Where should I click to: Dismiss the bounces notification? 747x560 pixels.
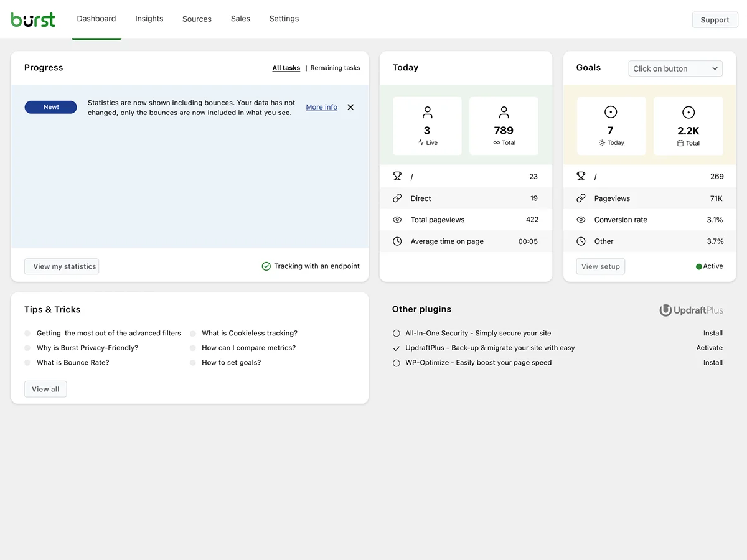[x=350, y=107]
